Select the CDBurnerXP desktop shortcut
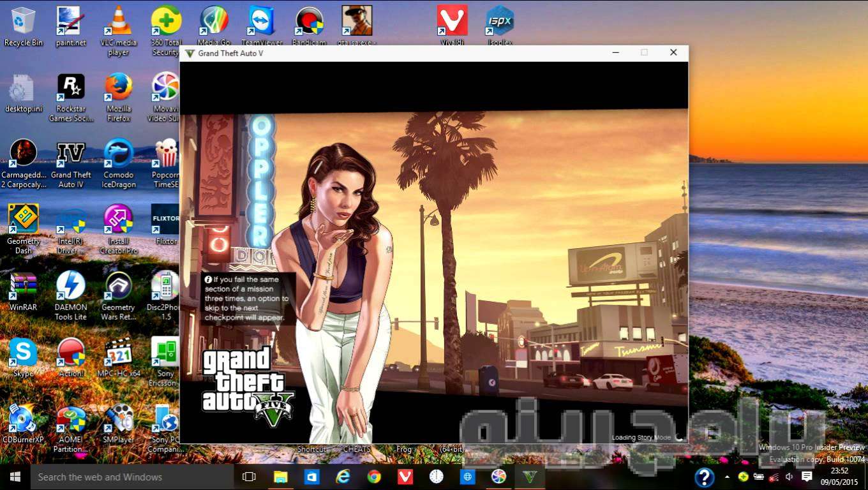Screen dimensions: 868x490 (x=24, y=424)
